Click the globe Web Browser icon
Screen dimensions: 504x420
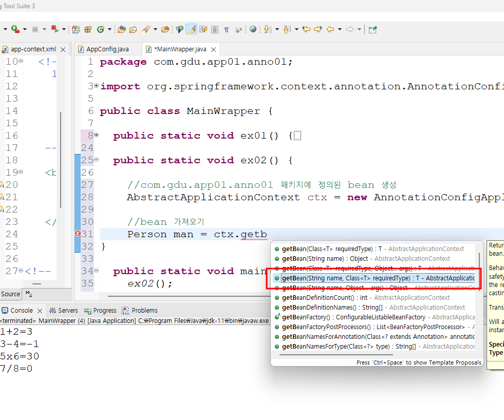(x=253, y=29)
